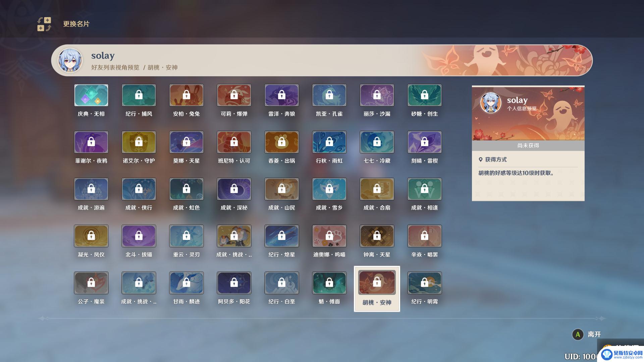Select the 纪行·熄星 namecard
Viewport: 644px width, 362px height.
click(x=282, y=236)
